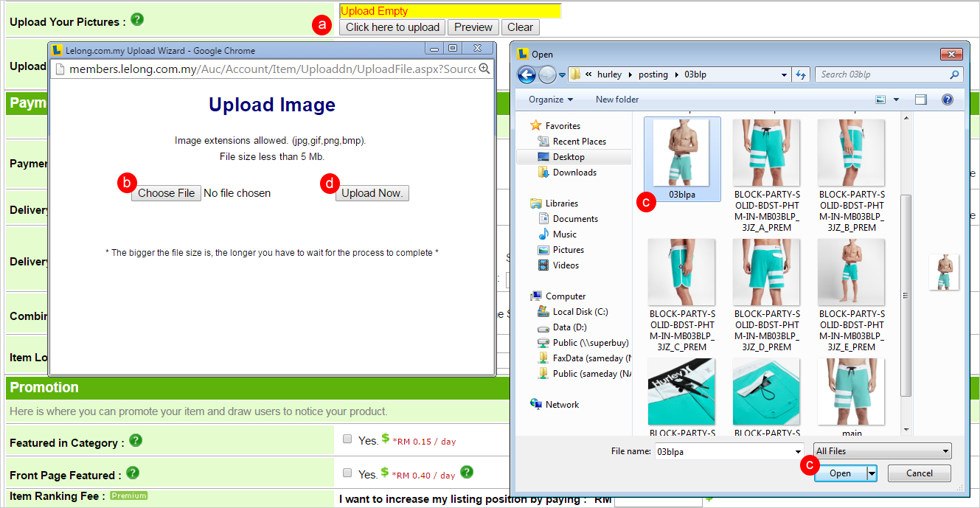Toggle the preview pane icon in dialog toolbar

[920, 100]
